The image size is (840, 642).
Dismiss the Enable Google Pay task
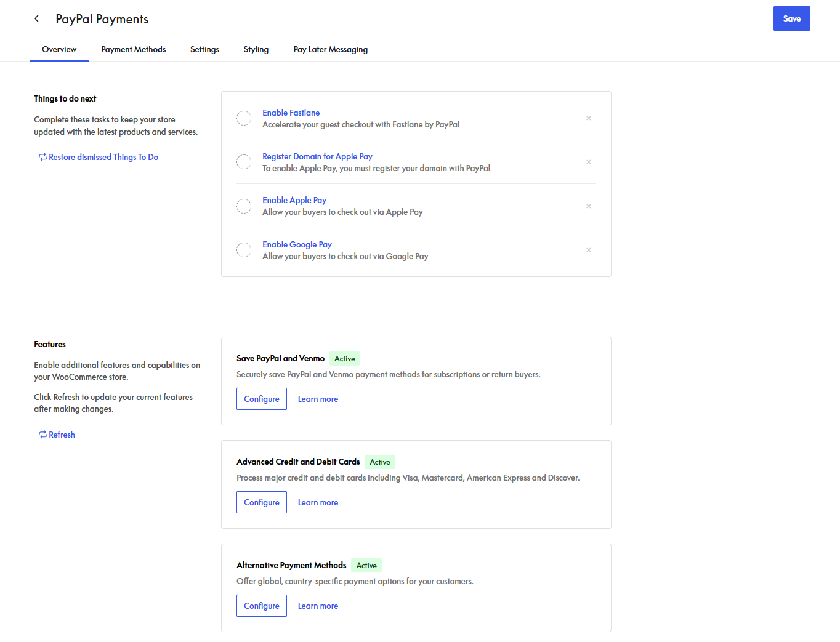tap(589, 250)
